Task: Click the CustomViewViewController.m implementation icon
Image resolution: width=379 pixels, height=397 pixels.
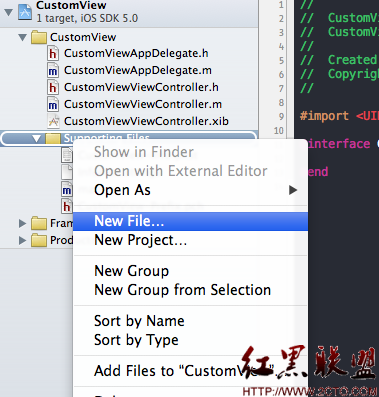Action: point(53,105)
